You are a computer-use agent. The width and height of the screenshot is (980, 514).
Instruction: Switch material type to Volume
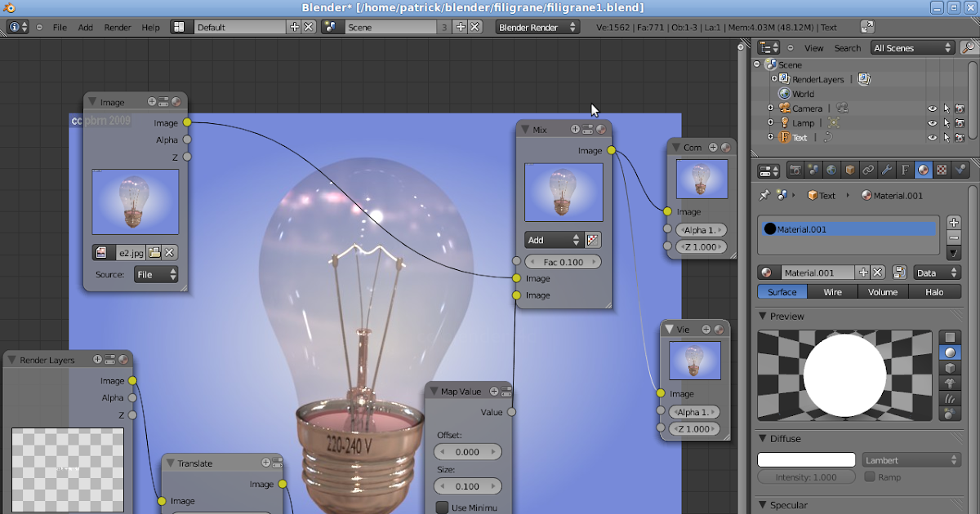883,292
